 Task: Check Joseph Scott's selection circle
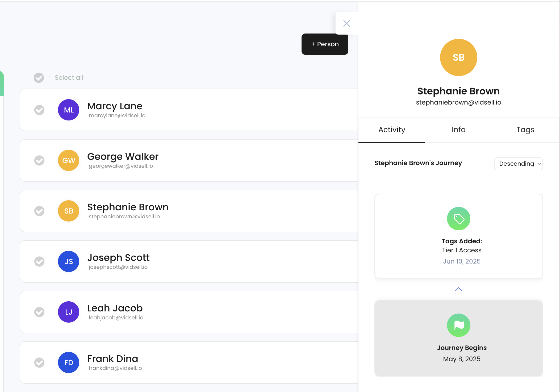[39, 261]
